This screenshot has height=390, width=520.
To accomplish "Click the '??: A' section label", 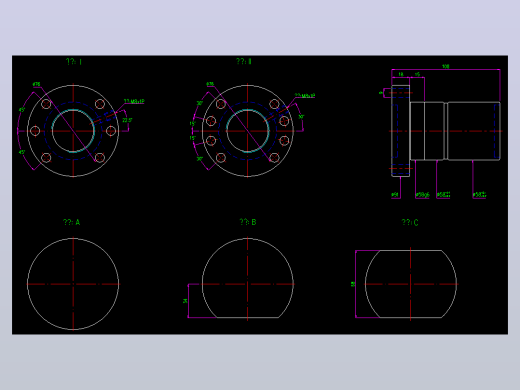I will [x=72, y=222].
